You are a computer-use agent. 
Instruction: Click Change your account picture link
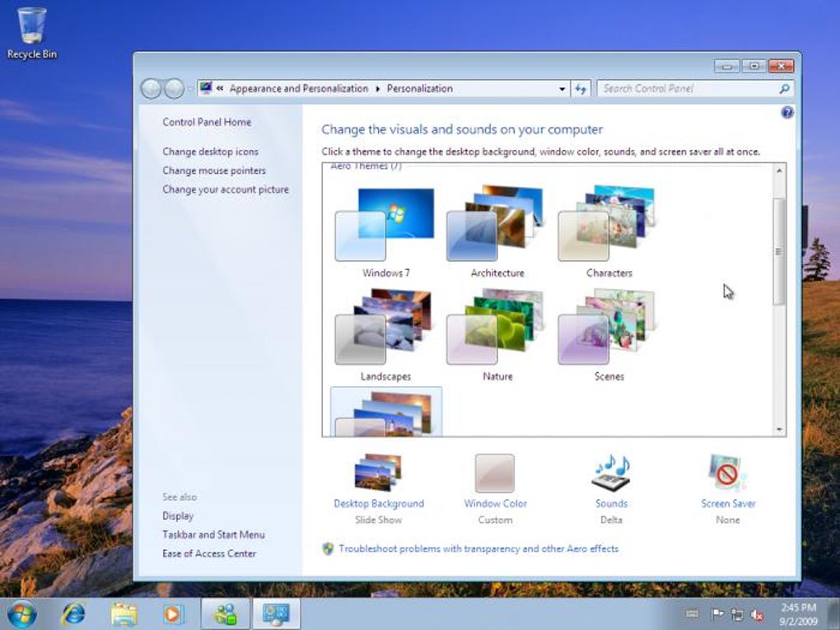pyautogui.click(x=226, y=189)
